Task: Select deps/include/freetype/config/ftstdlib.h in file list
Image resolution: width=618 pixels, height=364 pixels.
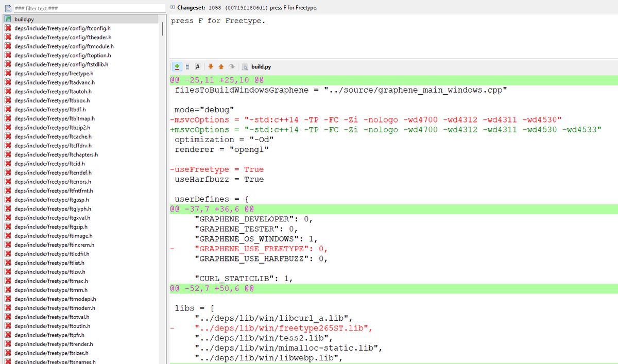Action: [61, 64]
